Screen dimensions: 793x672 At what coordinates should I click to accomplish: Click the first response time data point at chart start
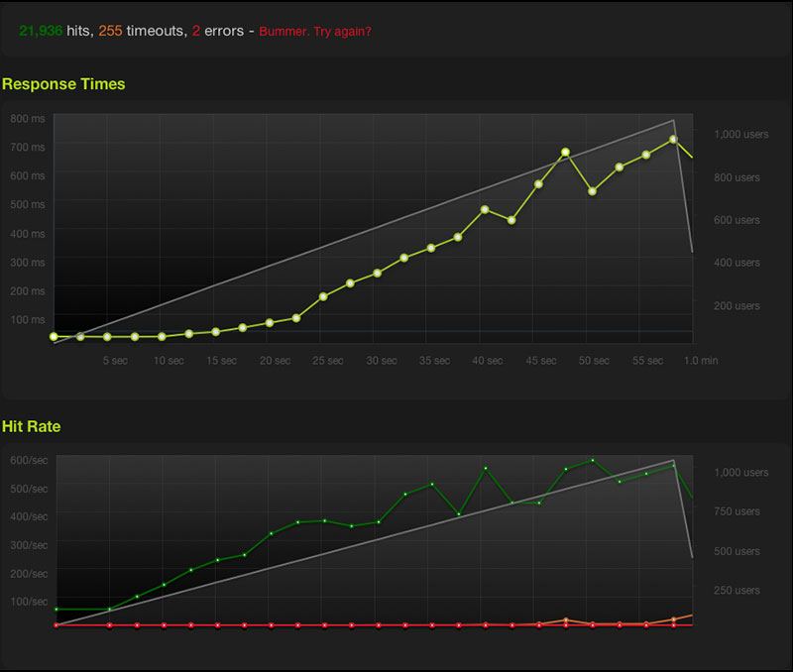(54, 336)
